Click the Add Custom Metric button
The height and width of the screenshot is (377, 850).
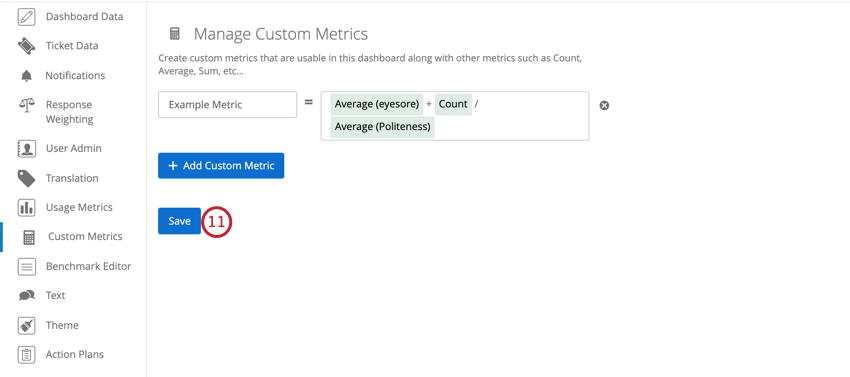pos(221,165)
